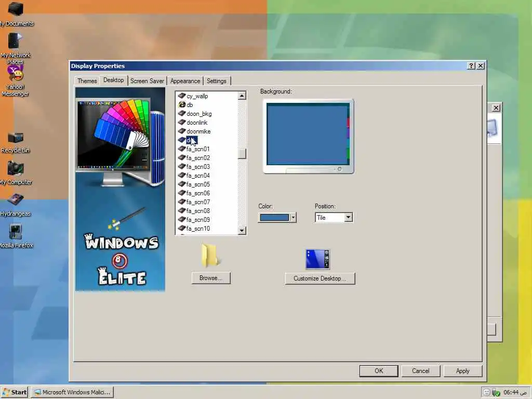The image size is (532, 399).
Task: Select cy_wallp in the background list
Action: pos(197,96)
